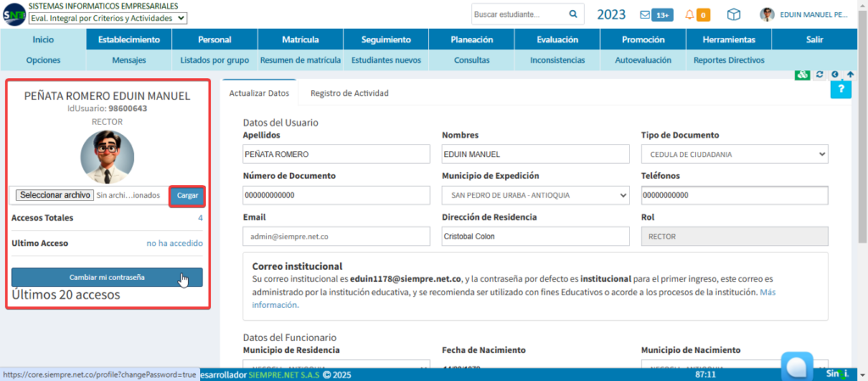Click the 2023 year label
Screen dimensions: 868x381
click(x=611, y=15)
